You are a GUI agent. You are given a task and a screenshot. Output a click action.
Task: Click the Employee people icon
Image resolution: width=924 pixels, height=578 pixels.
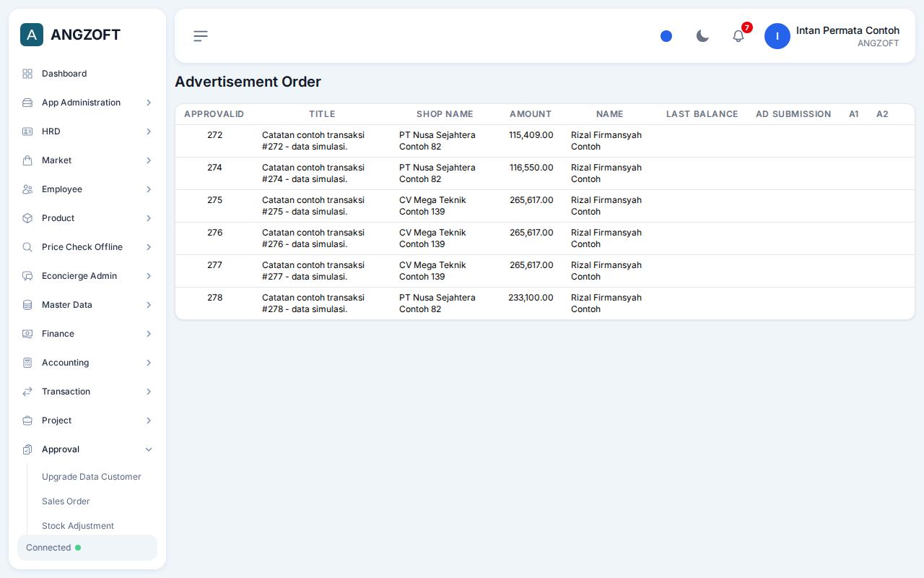point(27,189)
